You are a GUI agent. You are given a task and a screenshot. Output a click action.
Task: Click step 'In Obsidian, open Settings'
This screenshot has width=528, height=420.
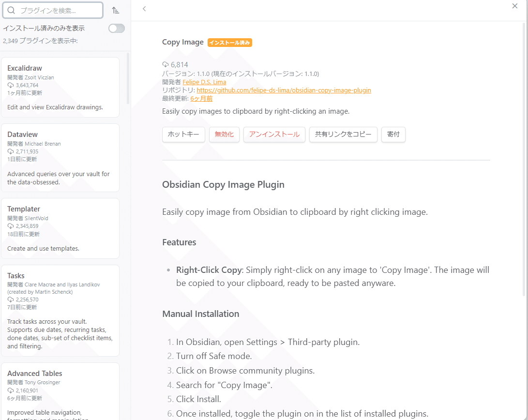point(268,342)
